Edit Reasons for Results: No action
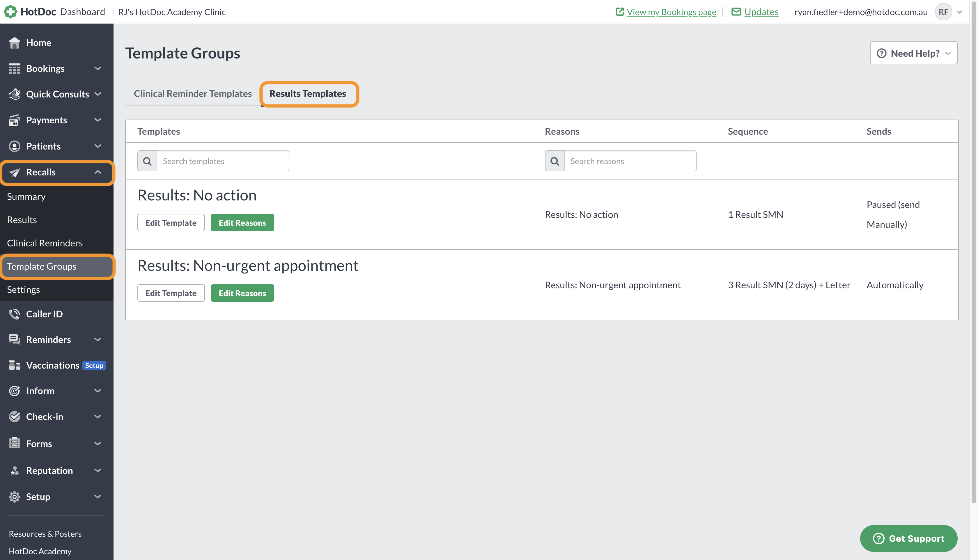This screenshot has width=978, height=560. point(242,223)
